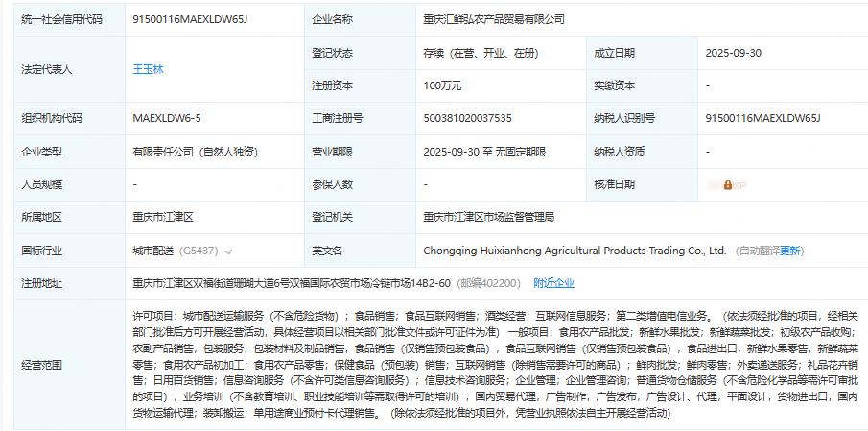
Task: Click the registered address text in 注册地址 row
Action: click(292, 283)
